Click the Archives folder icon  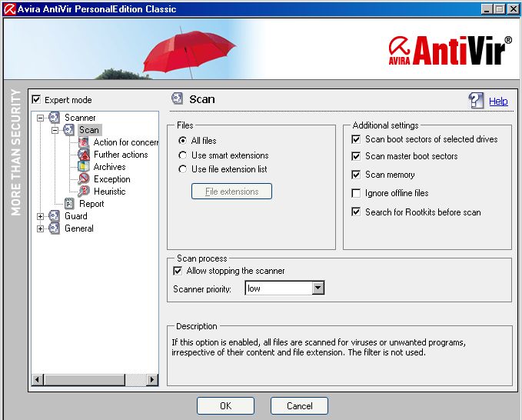84,166
